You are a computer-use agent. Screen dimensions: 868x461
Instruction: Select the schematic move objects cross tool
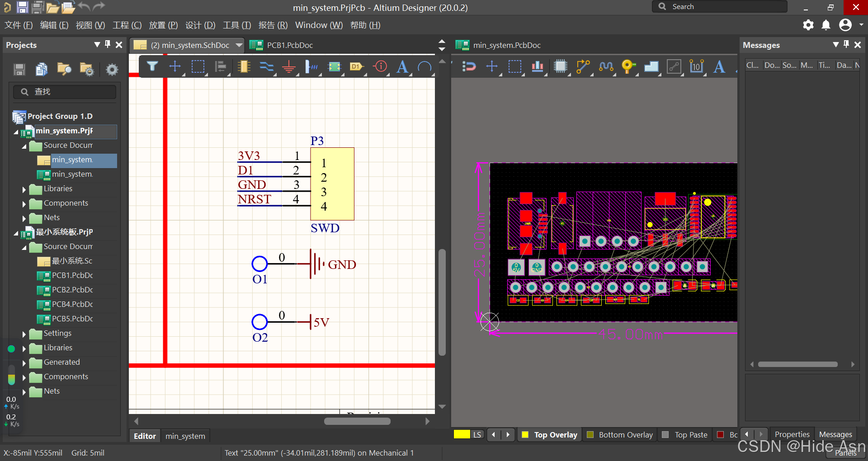click(x=175, y=67)
